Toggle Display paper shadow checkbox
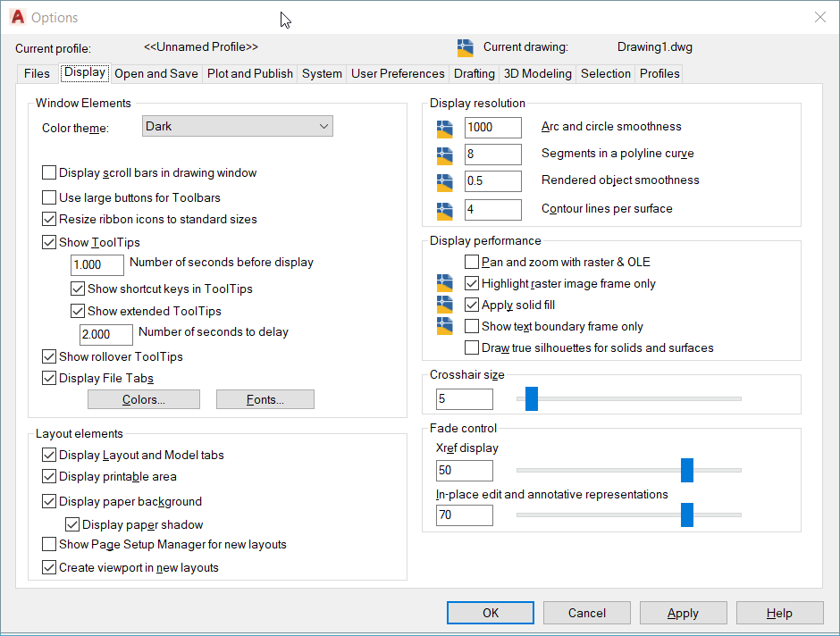 tap(72, 524)
